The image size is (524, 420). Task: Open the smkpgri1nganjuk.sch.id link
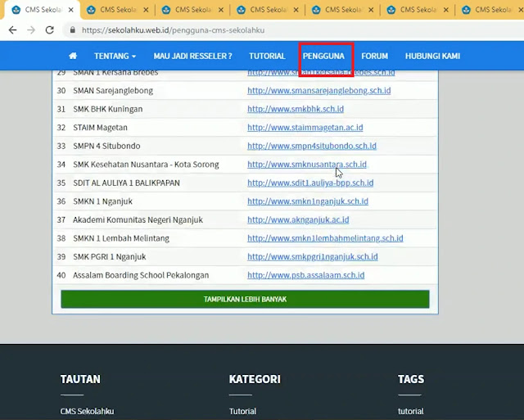coord(313,256)
